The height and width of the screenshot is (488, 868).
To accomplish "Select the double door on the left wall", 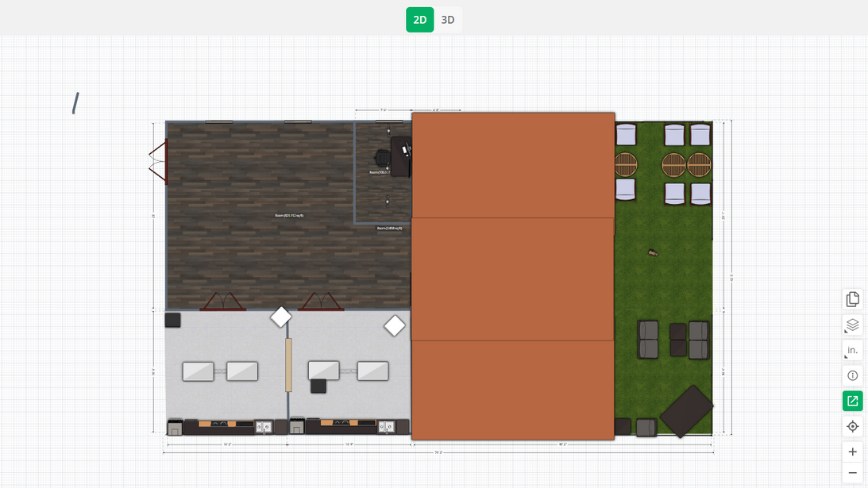I will pyautogui.click(x=158, y=161).
